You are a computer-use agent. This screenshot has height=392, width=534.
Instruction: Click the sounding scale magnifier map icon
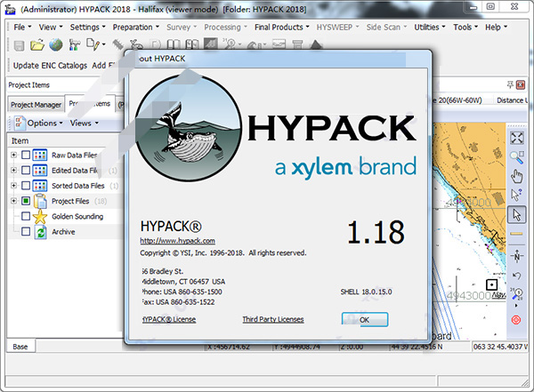tap(516, 293)
